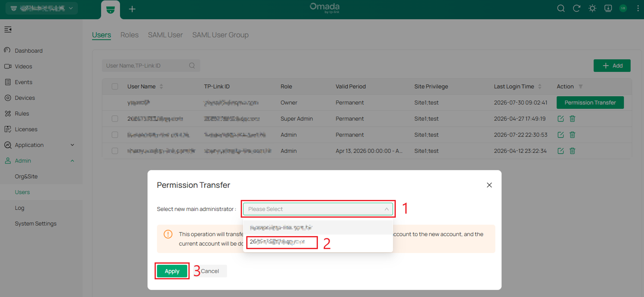
Task: Open Dashboard in the sidebar
Action: (x=28, y=51)
